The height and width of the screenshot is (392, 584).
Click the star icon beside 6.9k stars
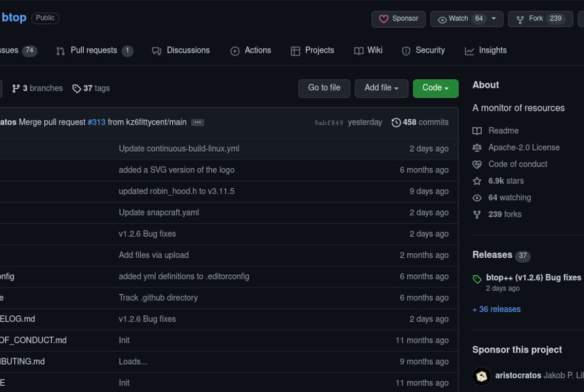[x=477, y=181]
